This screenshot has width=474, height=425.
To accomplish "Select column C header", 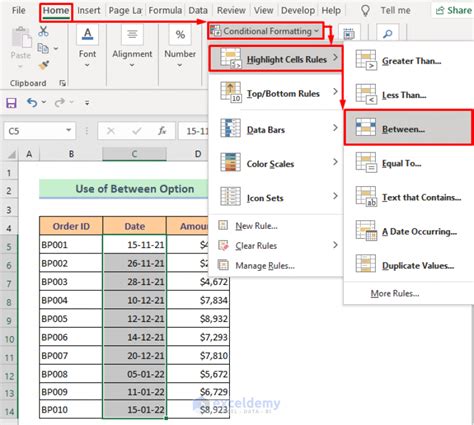I will point(134,154).
